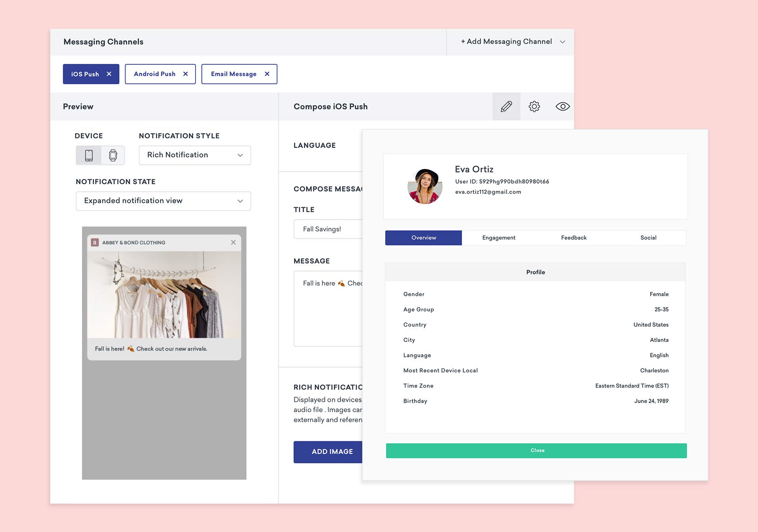
Task: Switch to the Engagement tab
Action: pos(499,238)
